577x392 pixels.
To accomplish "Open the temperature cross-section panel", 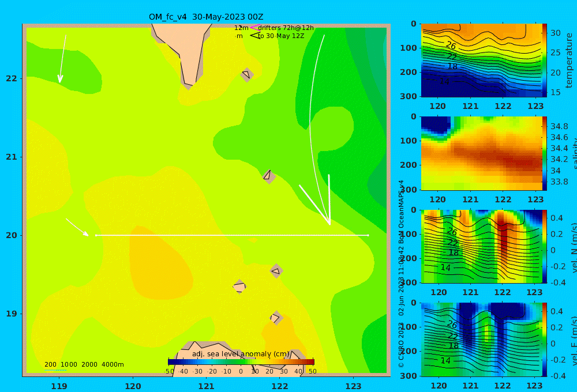I will [481, 61].
